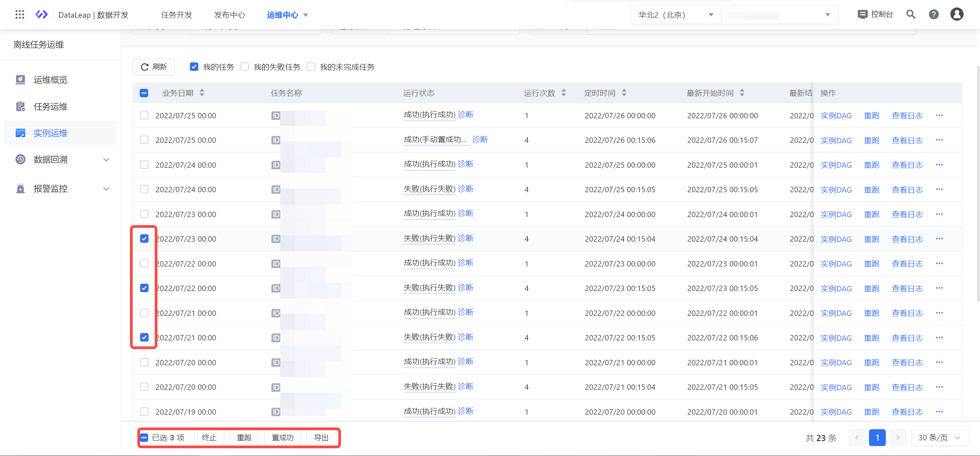The width and height of the screenshot is (980, 456).
Task: Switch to the 任务开发 tab
Action: coord(176,15)
